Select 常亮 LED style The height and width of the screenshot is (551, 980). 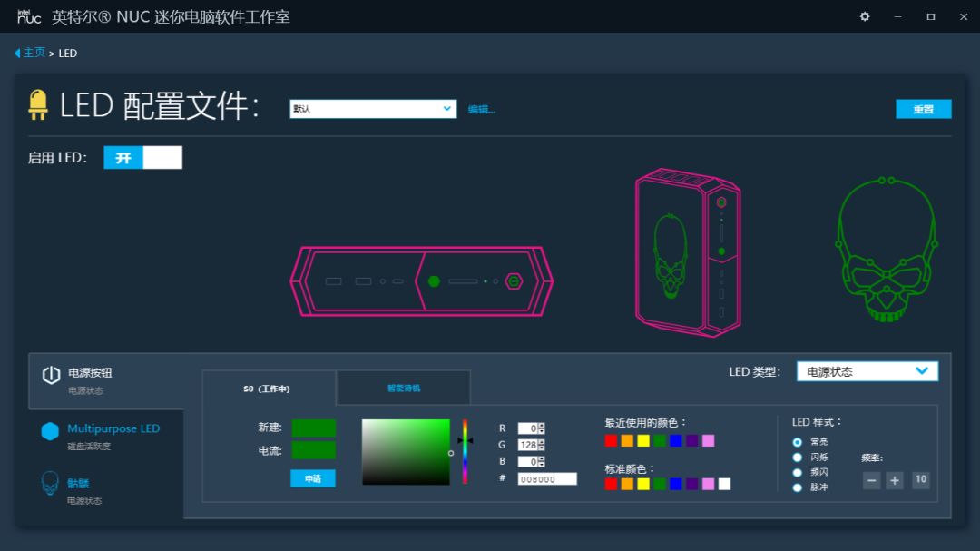pyautogui.click(x=797, y=442)
